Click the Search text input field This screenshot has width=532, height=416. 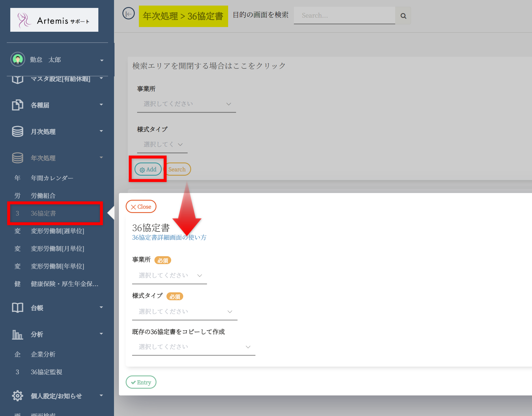tap(344, 16)
